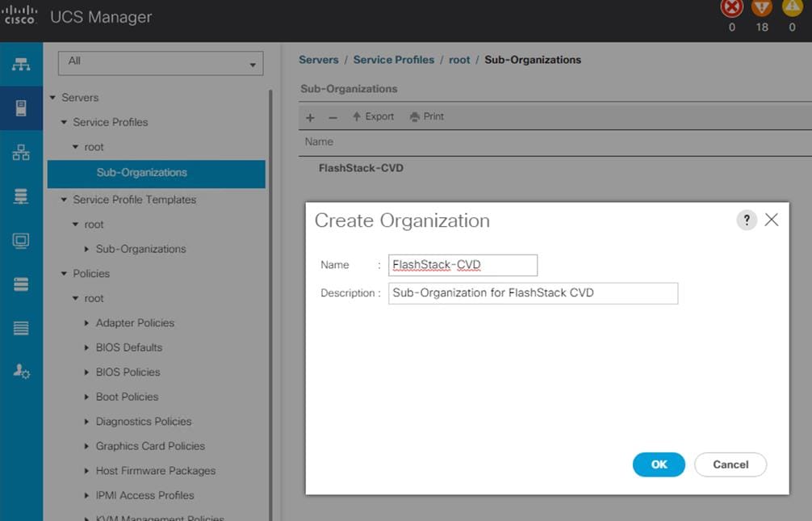
Task: Click the minus icon to delete a sub-organization
Action: tap(333, 118)
